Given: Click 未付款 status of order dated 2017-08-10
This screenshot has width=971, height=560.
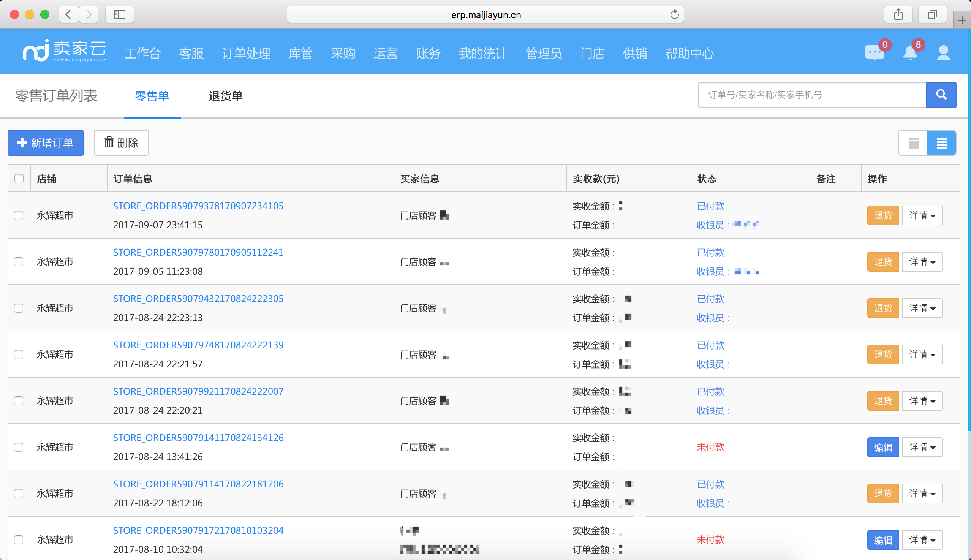Looking at the screenshot, I should pyautogui.click(x=710, y=539).
